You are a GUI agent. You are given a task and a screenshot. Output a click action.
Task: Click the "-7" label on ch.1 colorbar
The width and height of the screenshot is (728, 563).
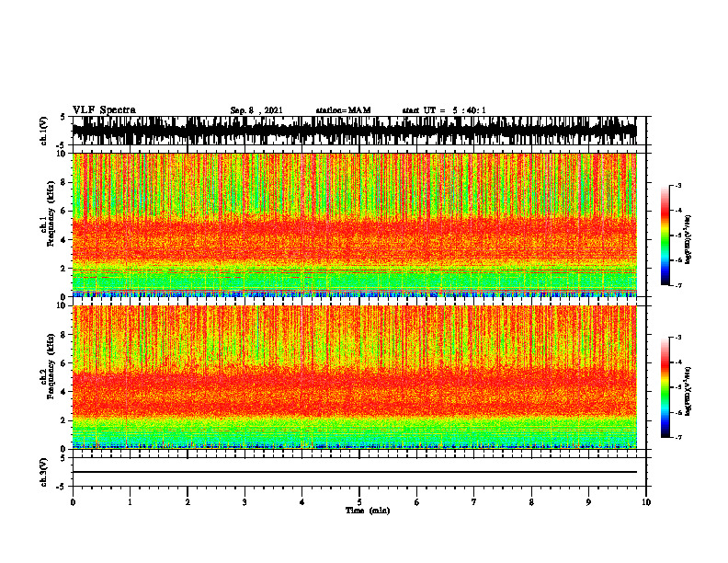[677, 285]
